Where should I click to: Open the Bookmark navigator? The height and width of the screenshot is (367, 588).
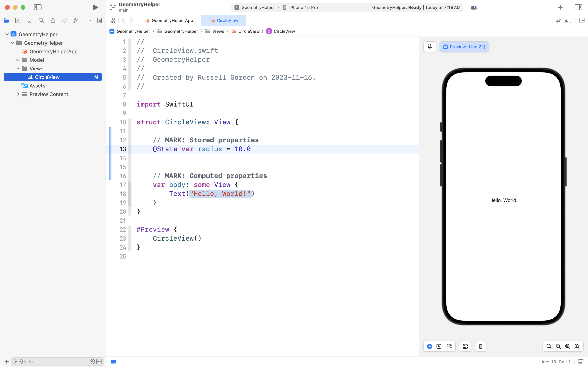click(x=30, y=20)
